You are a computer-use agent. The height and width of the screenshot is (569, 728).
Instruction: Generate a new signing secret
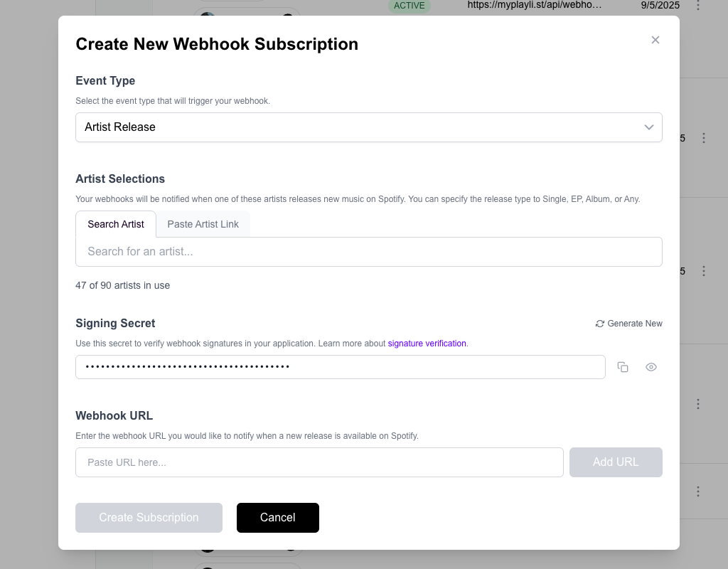pos(628,324)
